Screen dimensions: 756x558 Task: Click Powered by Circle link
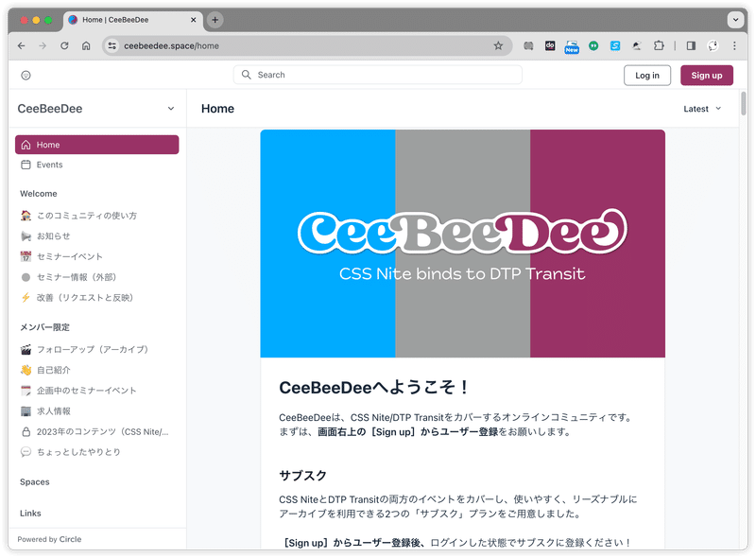(x=50, y=539)
